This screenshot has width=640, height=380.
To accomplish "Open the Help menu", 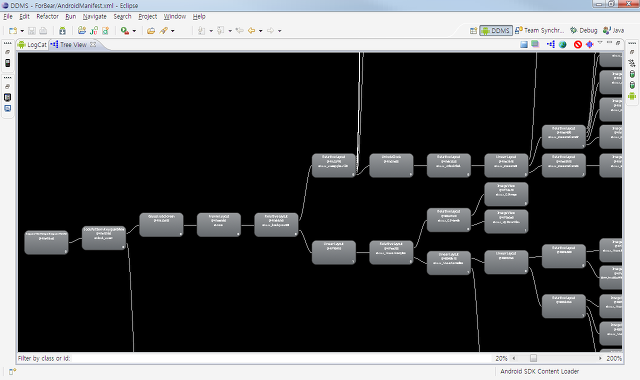I will pos(199,17).
